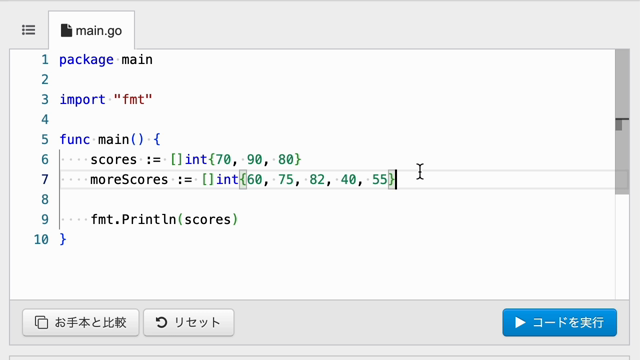Click the editor vertical scrollbar thumb

pyautogui.click(x=622, y=122)
